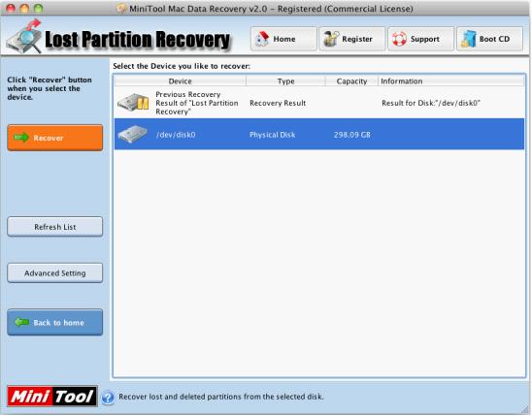Click the Register keys icon
532x416 pixels.
pyautogui.click(x=331, y=39)
